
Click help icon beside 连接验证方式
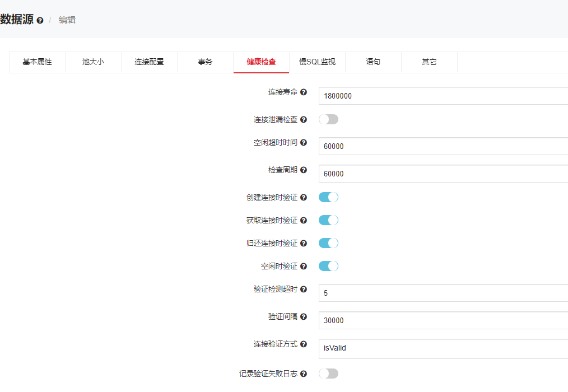(304, 344)
